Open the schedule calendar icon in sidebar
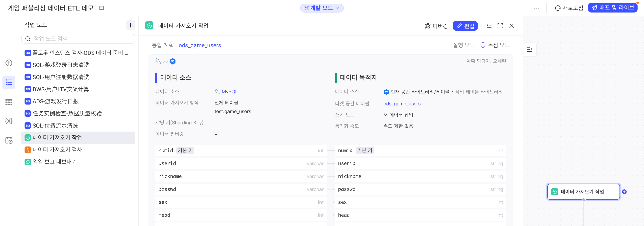644x226 pixels. [x=9, y=140]
